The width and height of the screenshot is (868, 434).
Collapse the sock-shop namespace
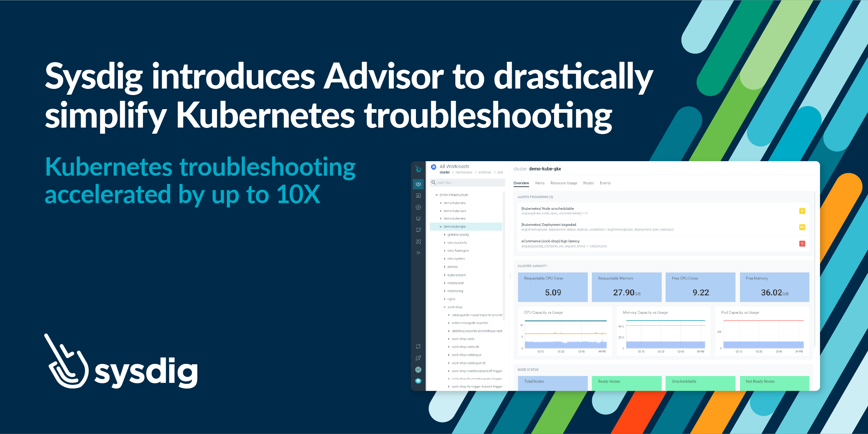(444, 307)
